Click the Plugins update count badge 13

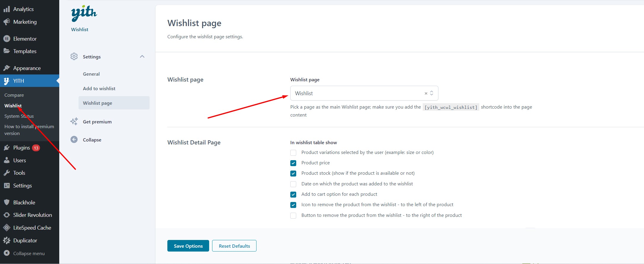click(x=36, y=148)
